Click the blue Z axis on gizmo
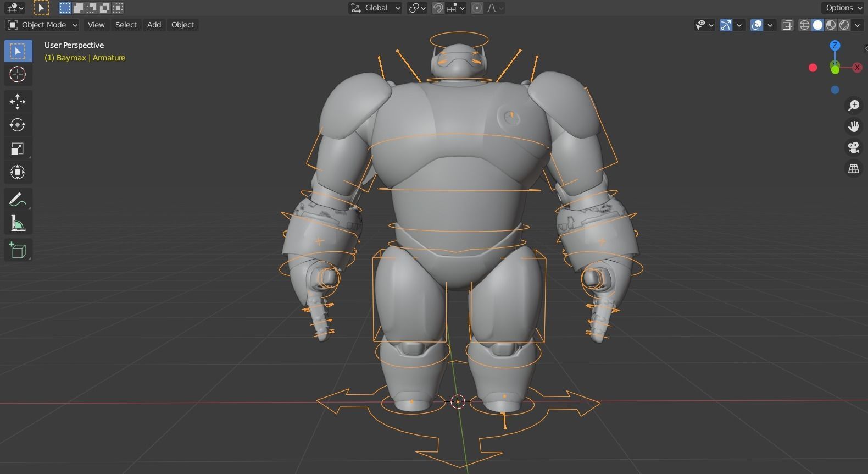Screen dimensions: 868x474 835,46
